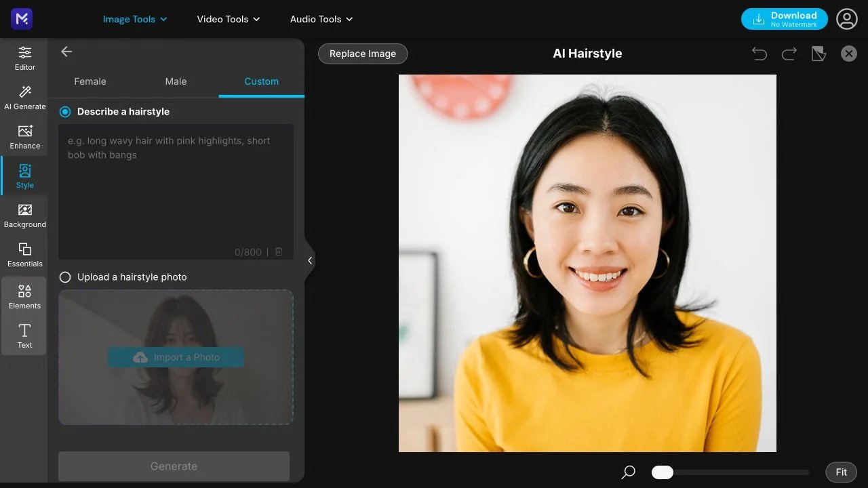Expand the Video Tools dropdown menu

pos(229,19)
